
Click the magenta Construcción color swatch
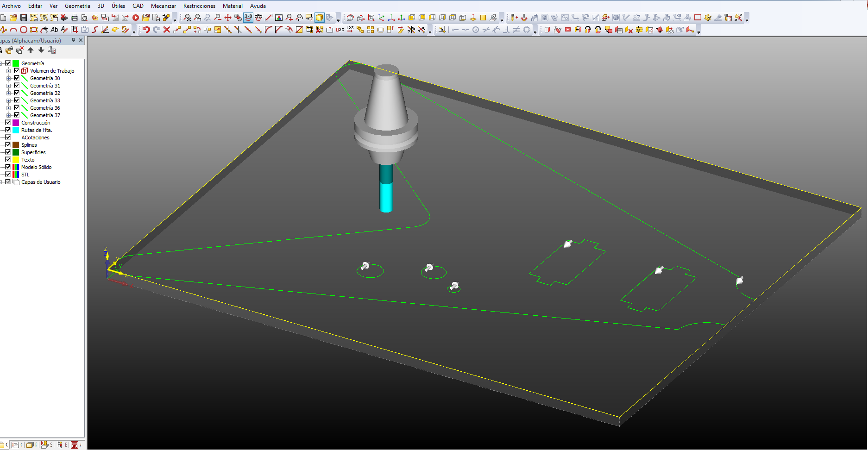[x=16, y=123]
